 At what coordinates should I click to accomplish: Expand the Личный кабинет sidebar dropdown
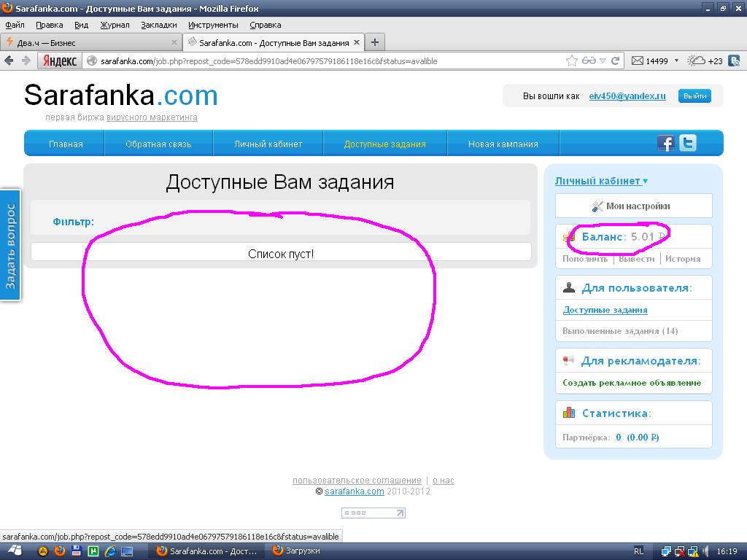[601, 181]
